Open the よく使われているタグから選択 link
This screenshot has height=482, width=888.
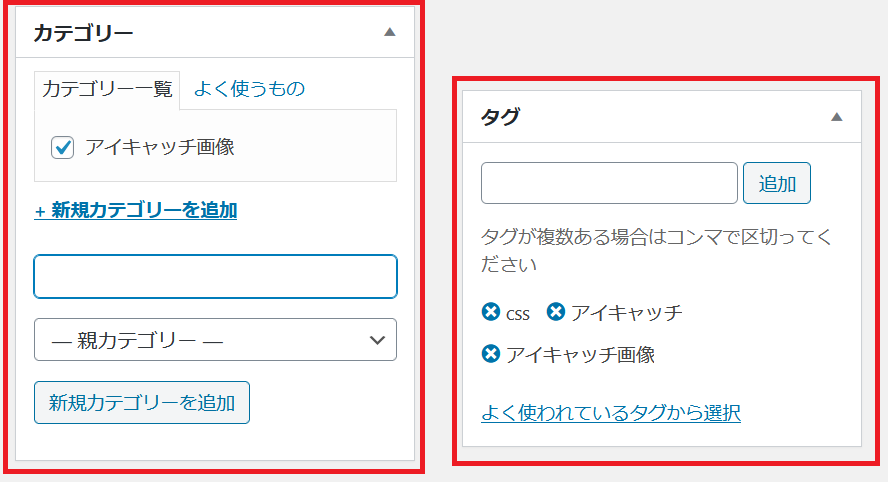611,412
